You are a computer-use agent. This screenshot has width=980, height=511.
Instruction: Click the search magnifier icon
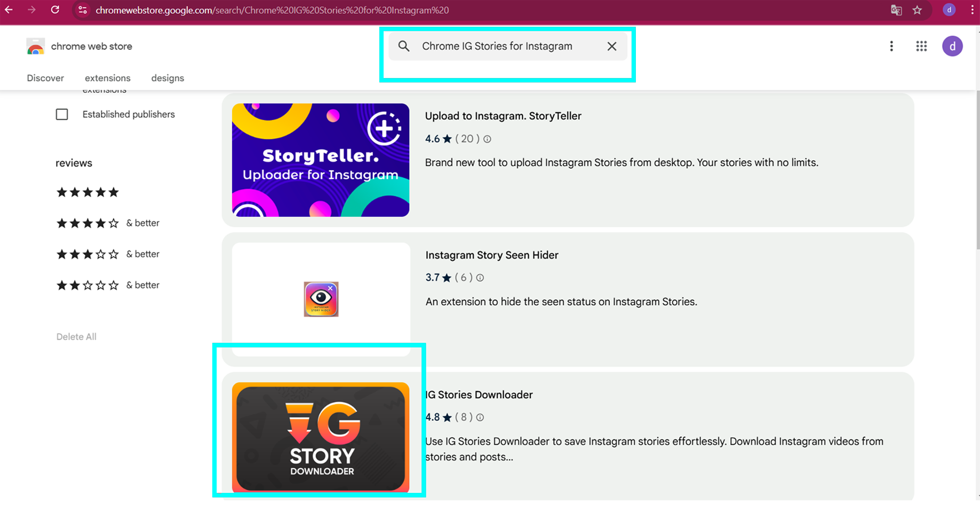point(404,46)
